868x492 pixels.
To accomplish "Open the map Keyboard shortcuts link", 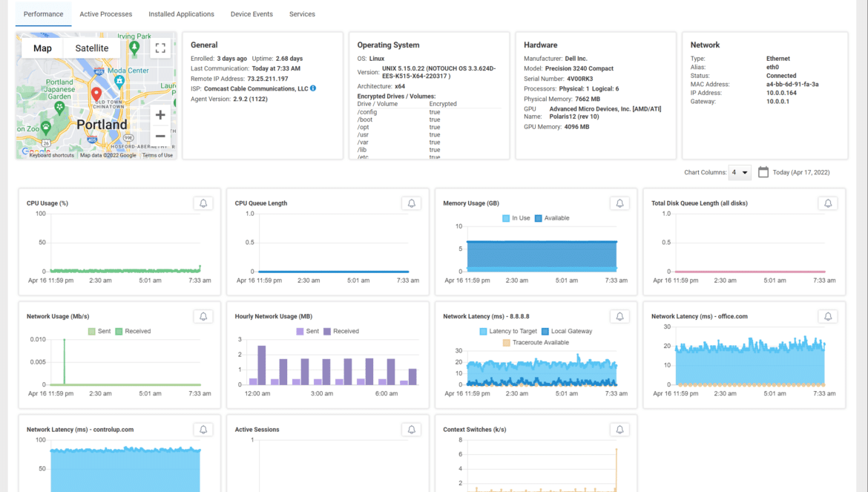I will [51, 156].
